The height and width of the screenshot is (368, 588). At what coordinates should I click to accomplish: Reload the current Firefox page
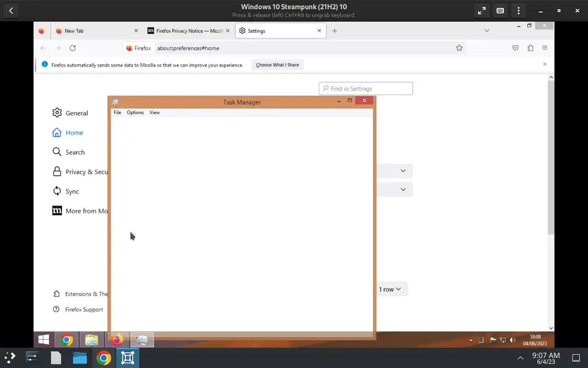click(x=73, y=48)
